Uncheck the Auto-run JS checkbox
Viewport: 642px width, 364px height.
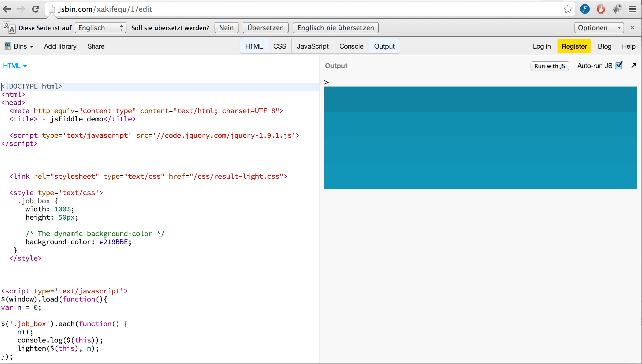[x=619, y=66]
